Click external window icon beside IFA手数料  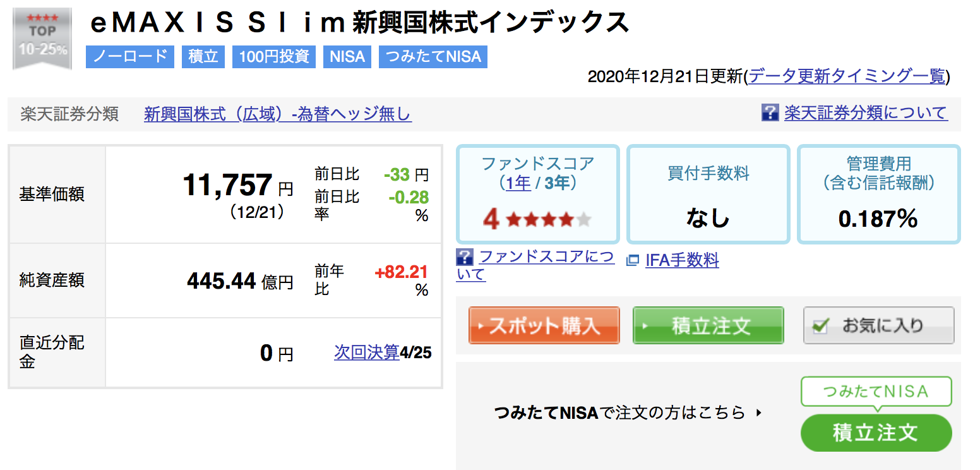click(633, 260)
